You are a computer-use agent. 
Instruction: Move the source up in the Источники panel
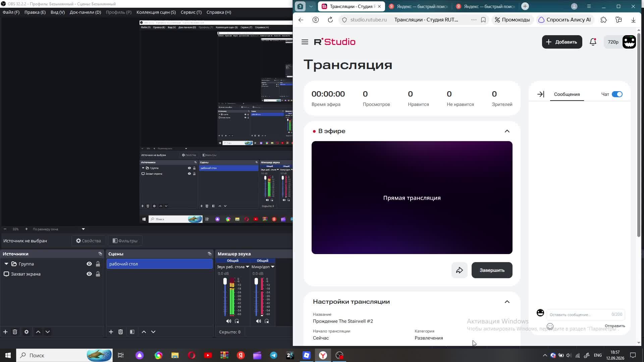tap(38, 332)
